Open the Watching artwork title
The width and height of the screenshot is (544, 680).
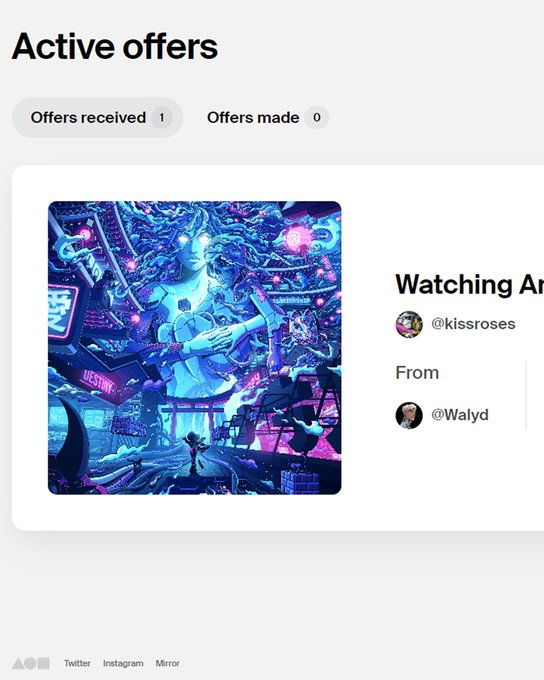pos(469,284)
